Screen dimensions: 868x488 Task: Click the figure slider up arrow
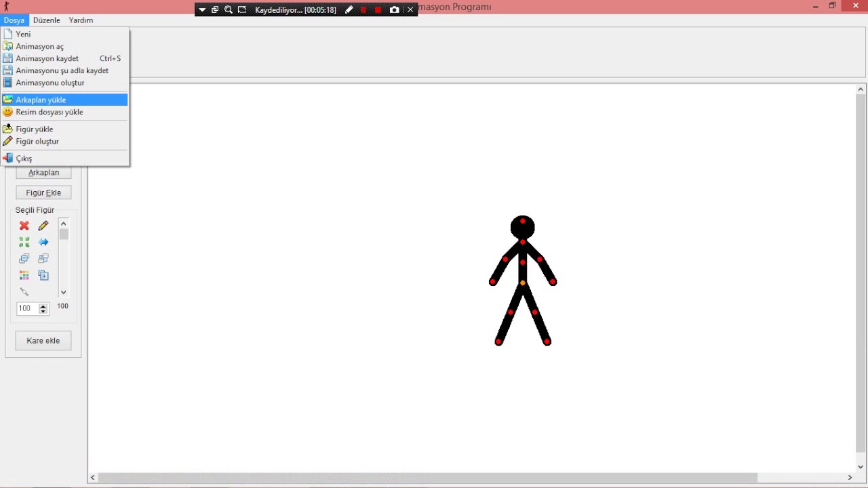64,224
